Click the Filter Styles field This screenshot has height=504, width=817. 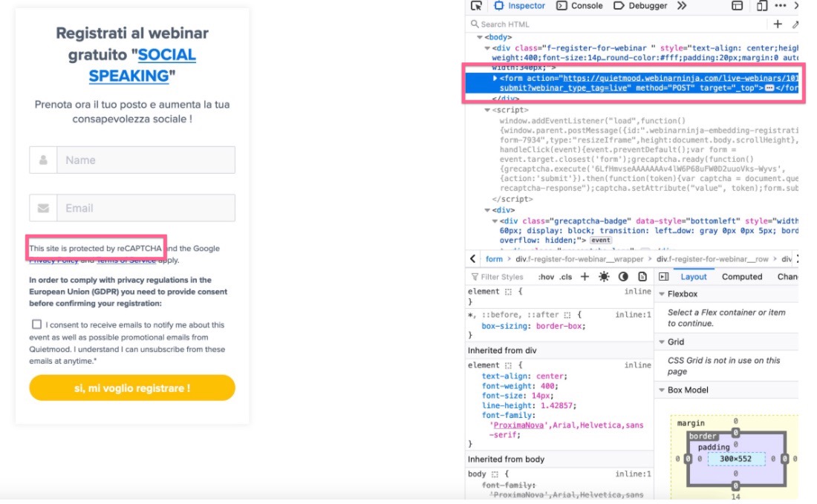click(502, 277)
